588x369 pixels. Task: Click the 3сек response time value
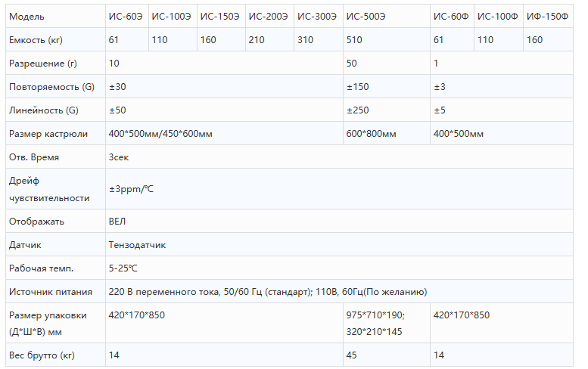(119, 157)
